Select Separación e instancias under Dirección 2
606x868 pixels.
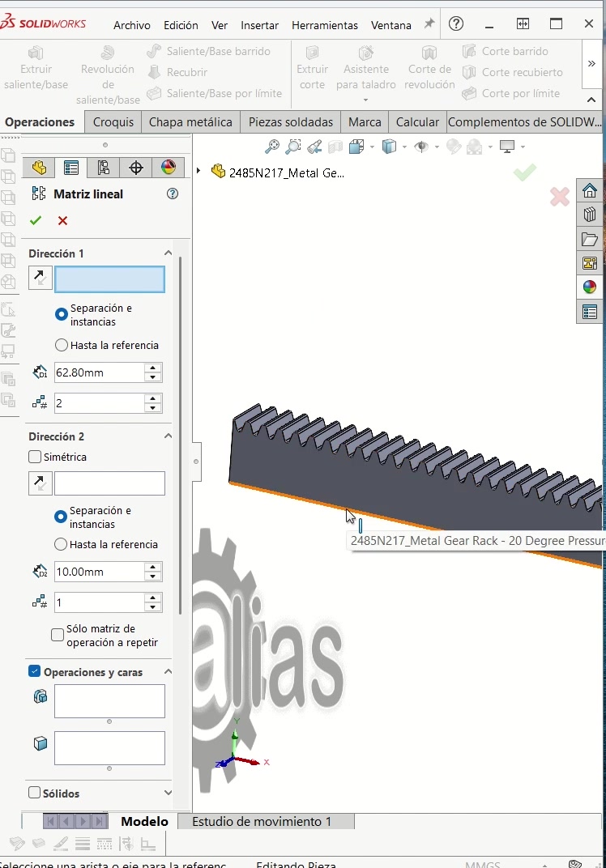tap(61, 517)
